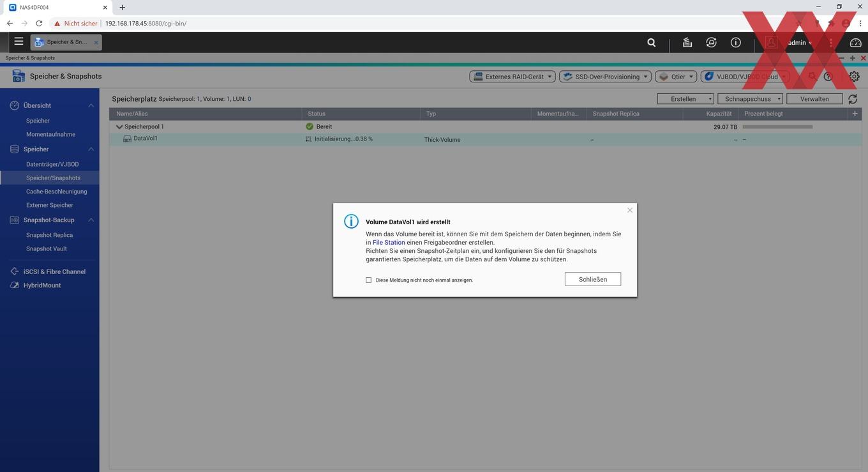Select Momentaufnahme in sidebar

point(50,134)
